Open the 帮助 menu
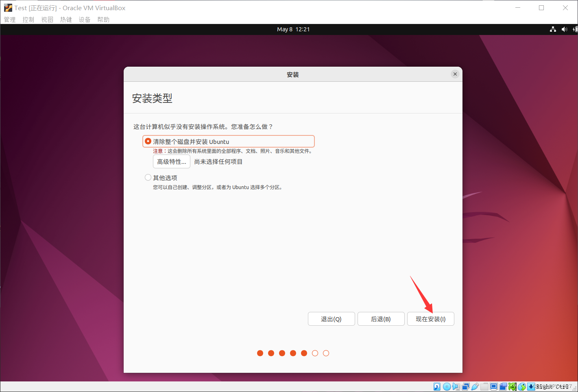Viewport: 578px width, 392px height. 103,20
